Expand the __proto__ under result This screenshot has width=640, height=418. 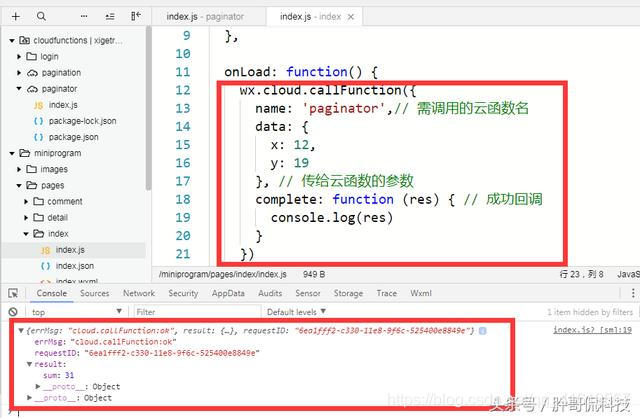pyautogui.click(x=38, y=386)
